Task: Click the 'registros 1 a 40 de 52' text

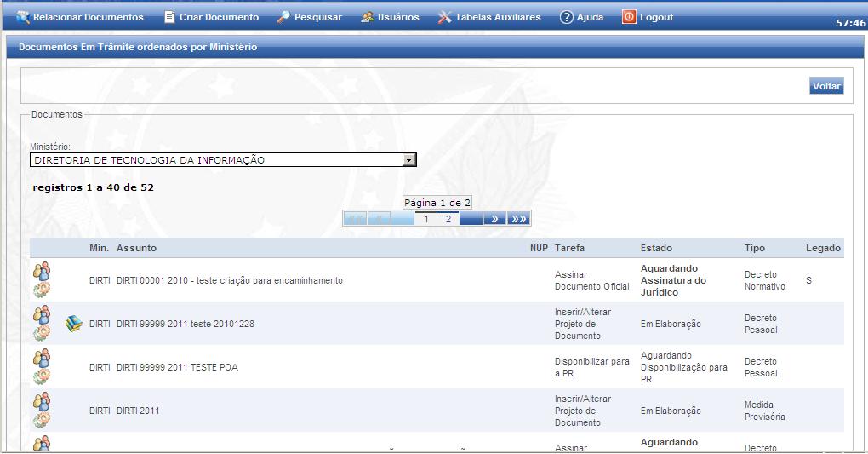Action: click(93, 187)
